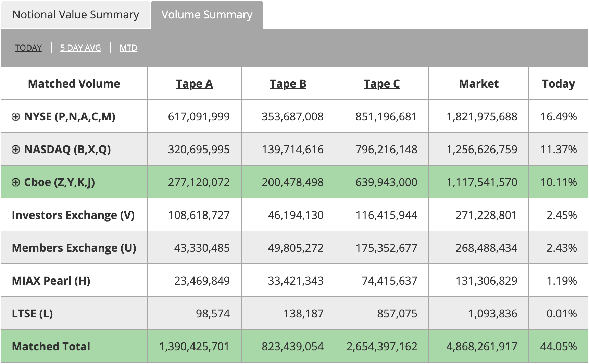Screen dimensions: 589x364
Task: Select the Volume Summary tab
Action: 207,14
